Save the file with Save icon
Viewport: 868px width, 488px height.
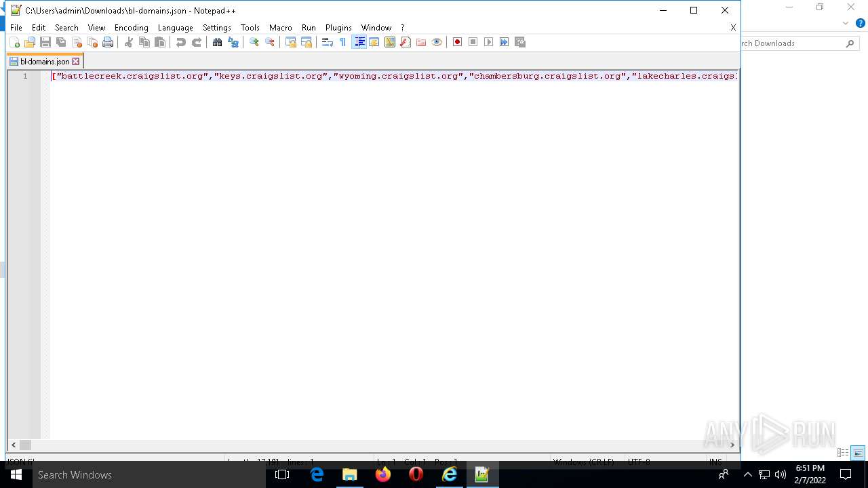click(x=45, y=42)
